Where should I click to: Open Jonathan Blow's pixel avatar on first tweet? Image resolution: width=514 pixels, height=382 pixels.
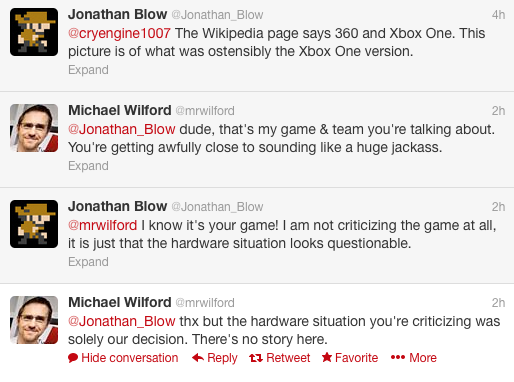click(x=34, y=32)
